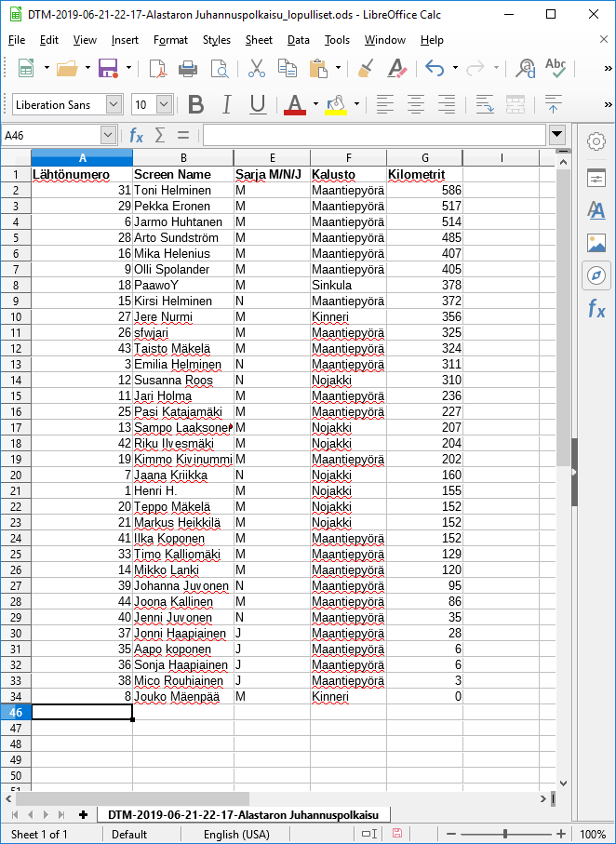Click the Save document icon
616x844 pixels.
pyautogui.click(x=107, y=68)
